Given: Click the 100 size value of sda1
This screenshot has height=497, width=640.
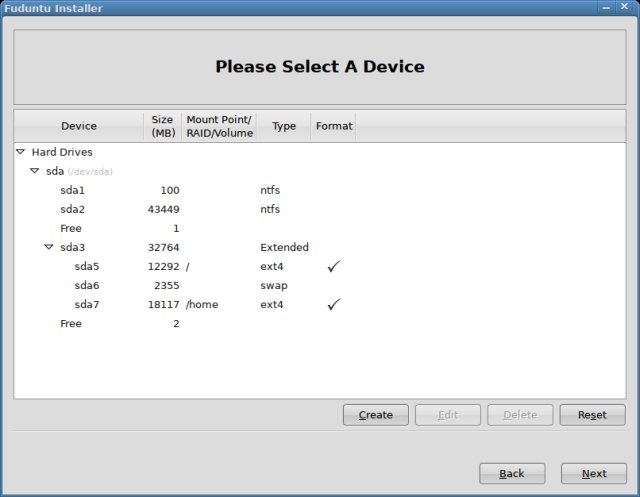Looking at the screenshot, I should (170, 190).
